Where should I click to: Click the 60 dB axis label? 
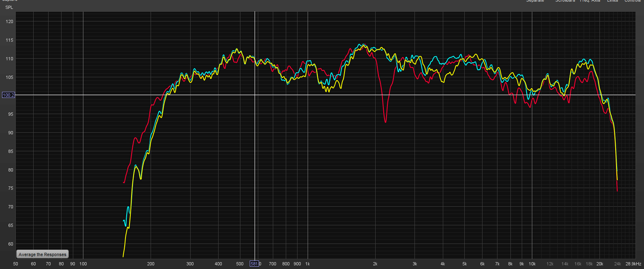[11, 244]
